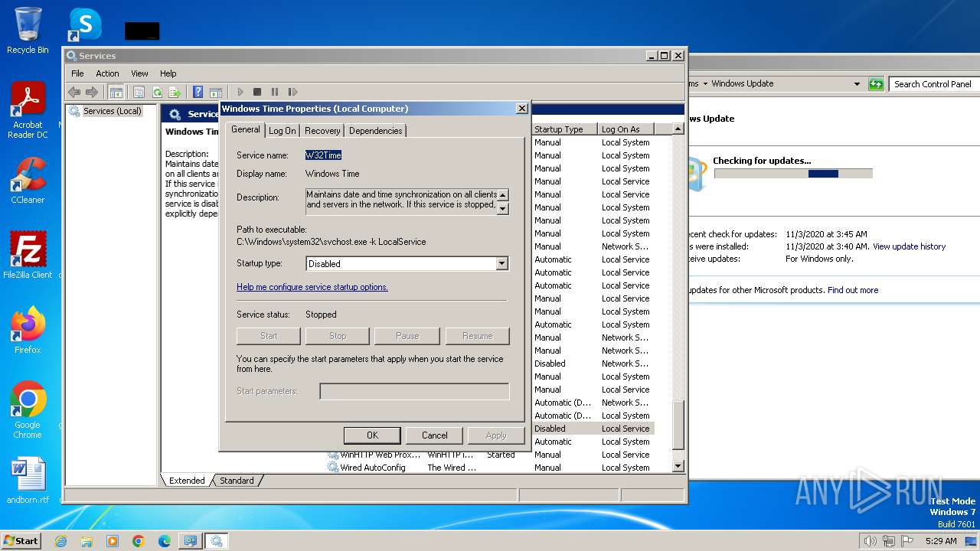Click Cancel in Windows Time Properties
This screenshot has height=551, width=980.
pyautogui.click(x=434, y=435)
